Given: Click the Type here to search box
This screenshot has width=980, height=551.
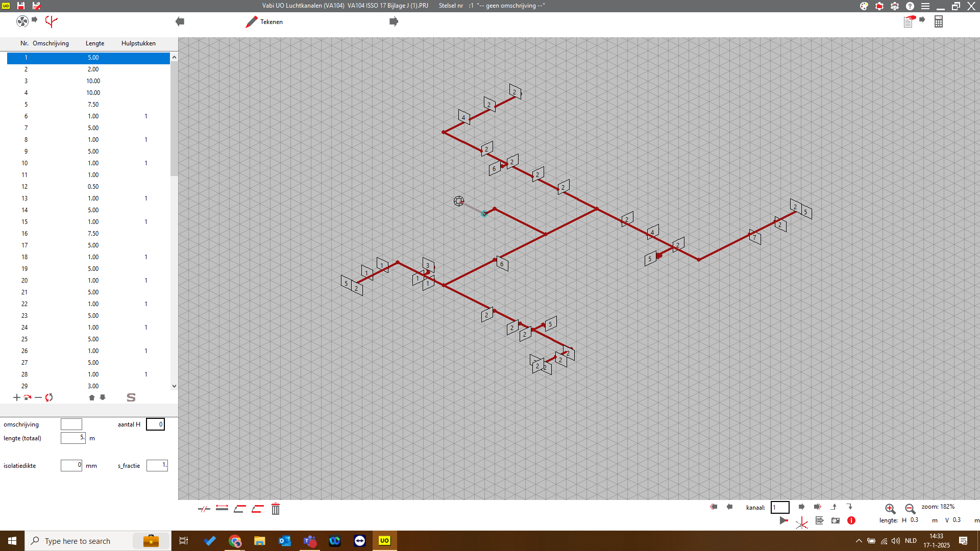Looking at the screenshot, I should [98, 541].
